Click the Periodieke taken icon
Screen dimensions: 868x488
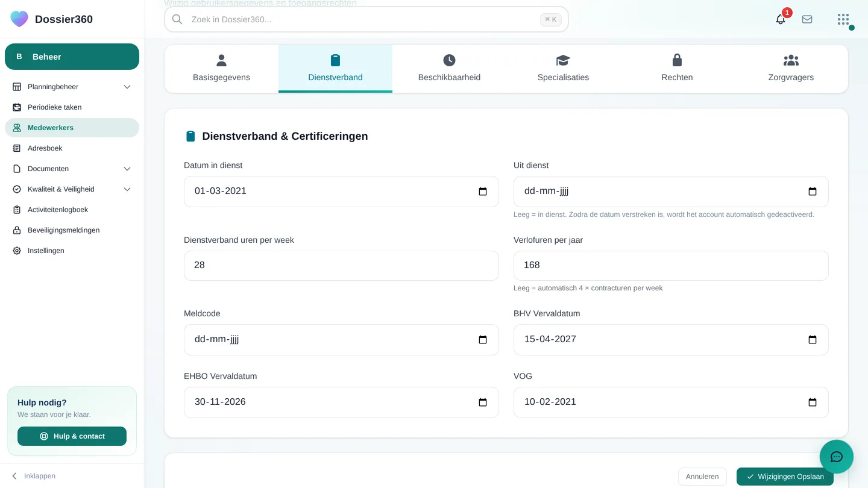pos(17,107)
